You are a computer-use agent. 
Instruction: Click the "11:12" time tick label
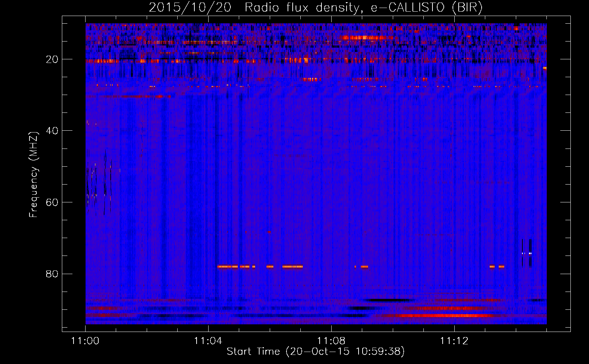pyautogui.click(x=454, y=341)
